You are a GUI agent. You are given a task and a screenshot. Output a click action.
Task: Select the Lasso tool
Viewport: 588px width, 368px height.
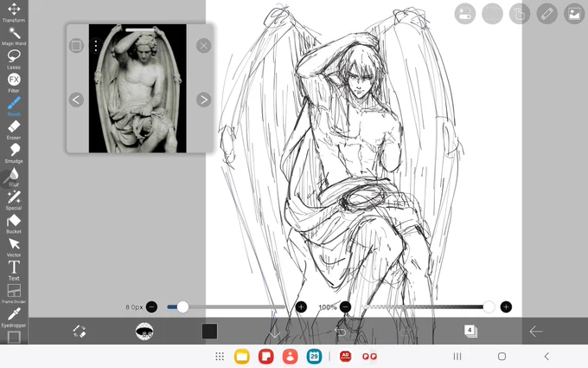pyautogui.click(x=14, y=60)
